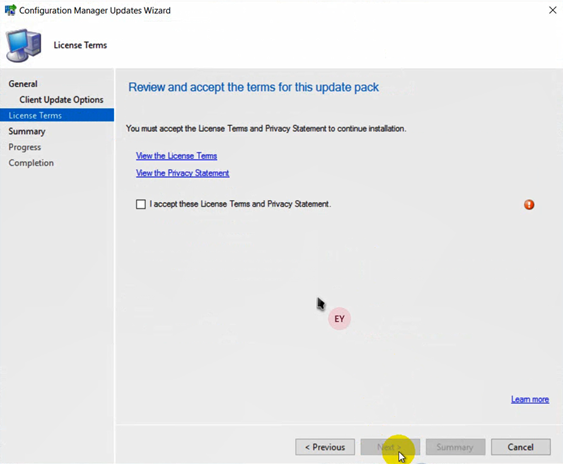
Task: Click the 'I accept these License Terms' label
Action: tap(240, 204)
